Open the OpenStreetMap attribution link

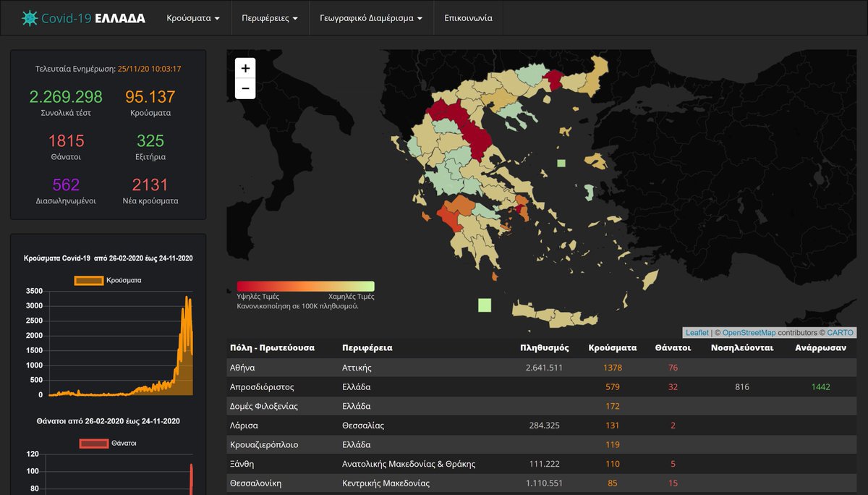pyautogui.click(x=749, y=333)
